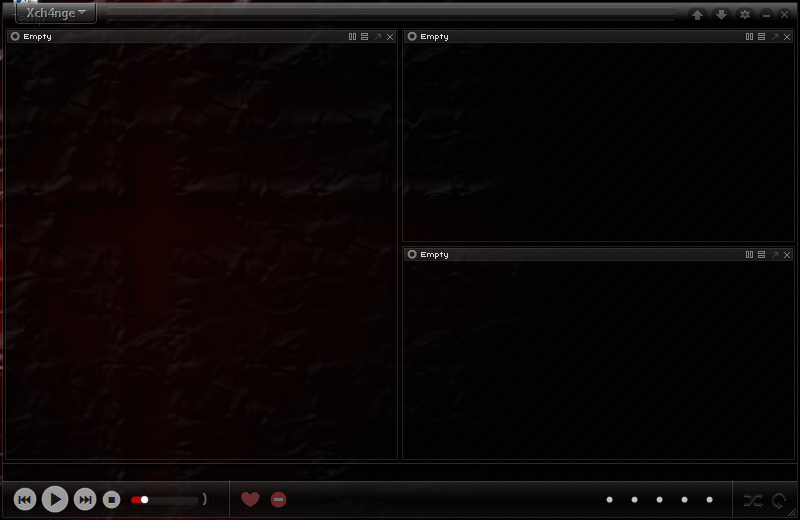Skip to the previous track
800x520 pixels.
(24, 500)
